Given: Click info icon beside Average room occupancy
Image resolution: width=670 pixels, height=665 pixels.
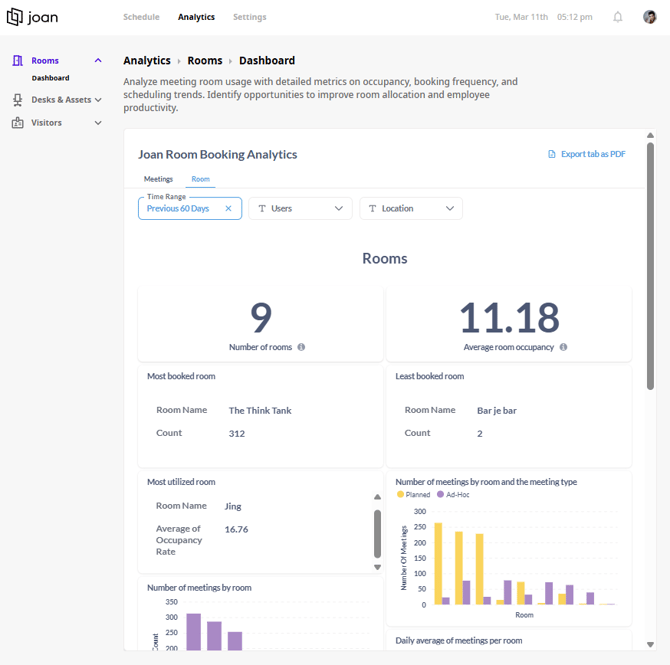Looking at the screenshot, I should (563, 347).
